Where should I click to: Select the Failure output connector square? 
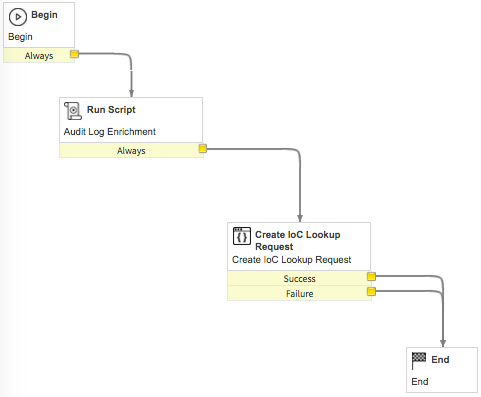(x=371, y=292)
